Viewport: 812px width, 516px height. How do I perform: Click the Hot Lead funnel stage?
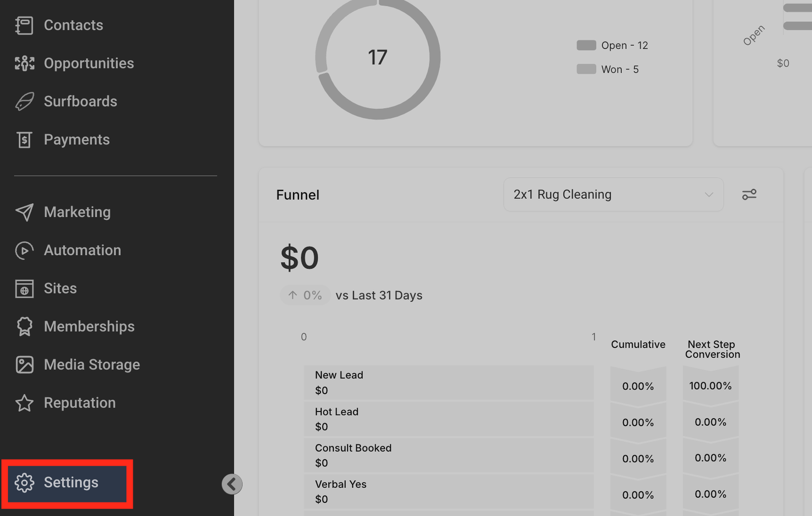click(449, 419)
